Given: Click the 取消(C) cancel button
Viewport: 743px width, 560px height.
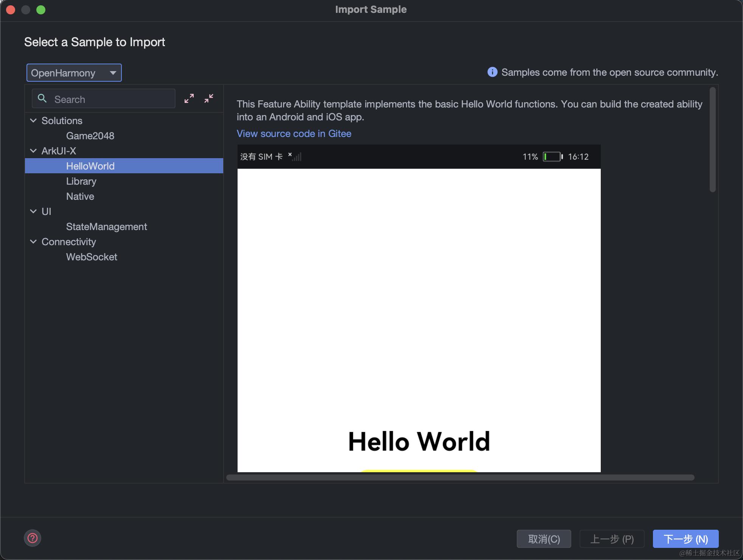Looking at the screenshot, I should pos(544,539).
